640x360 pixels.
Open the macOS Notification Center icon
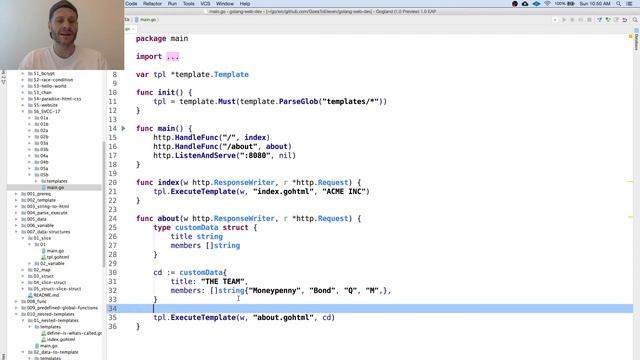coord(629,4)
